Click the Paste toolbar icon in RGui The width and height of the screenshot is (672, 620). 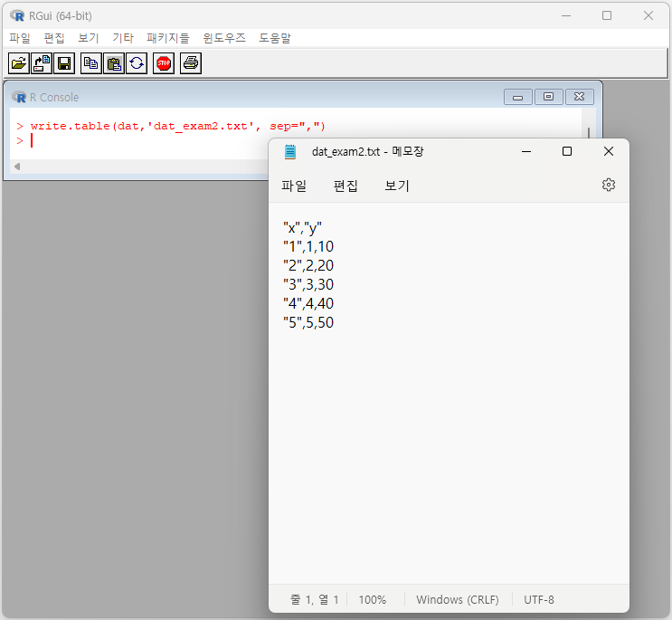[114, 63]
